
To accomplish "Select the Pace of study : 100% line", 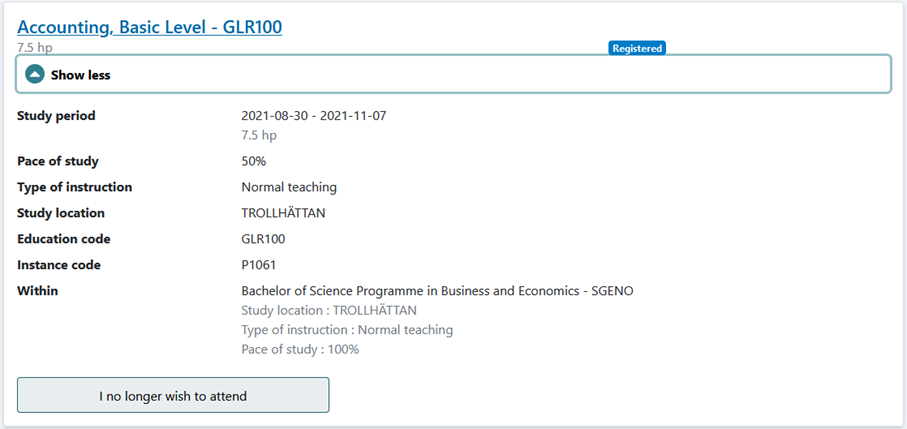I will (x=300, y=350).
